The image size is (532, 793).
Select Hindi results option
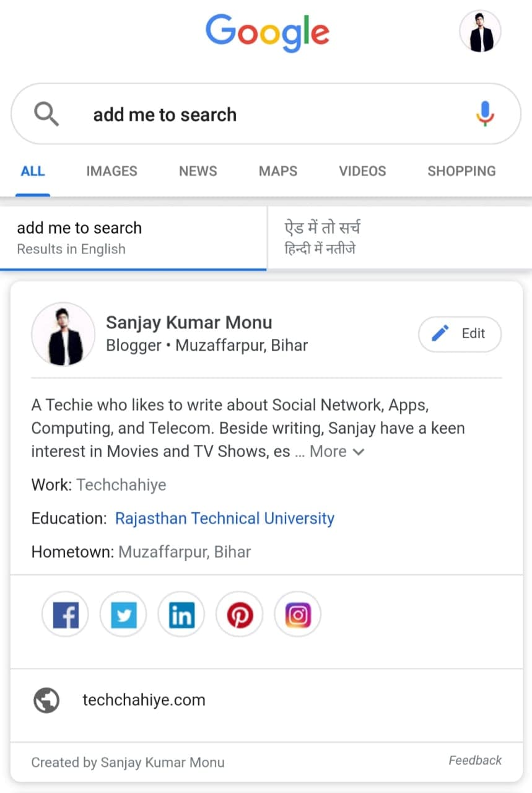click(x=399, y=239)
